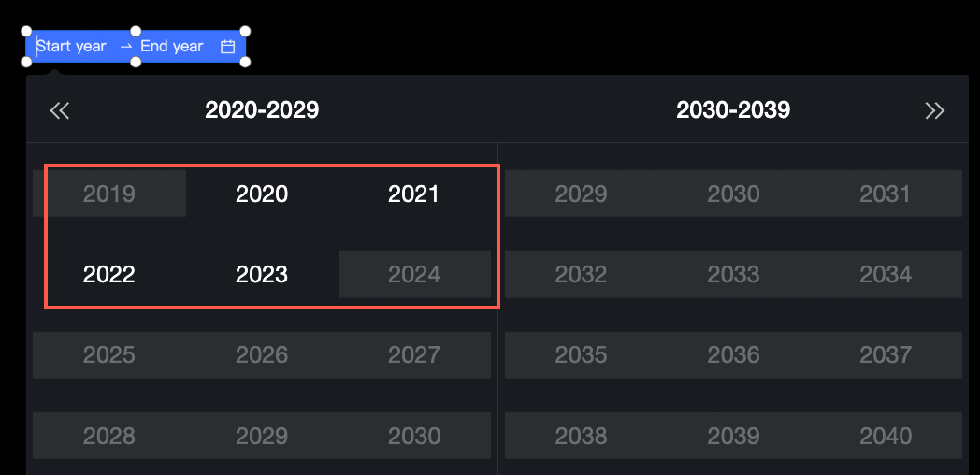This screenshot has height=475, width=980.
Task: Click year 2040 in the right panel
Action: pyautogui.click(x=886, y=436)
